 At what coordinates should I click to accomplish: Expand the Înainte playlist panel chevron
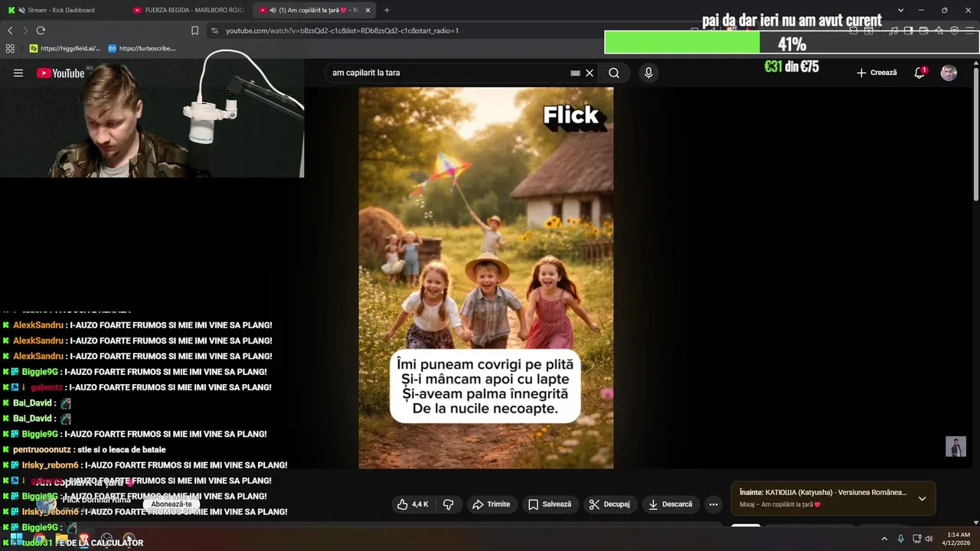pyautogui.click(x=922, y=498)
